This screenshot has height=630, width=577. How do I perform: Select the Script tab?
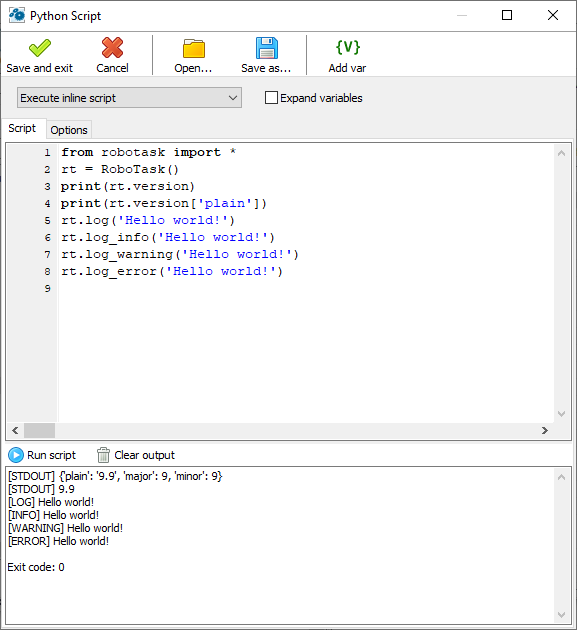pos(22,128)
